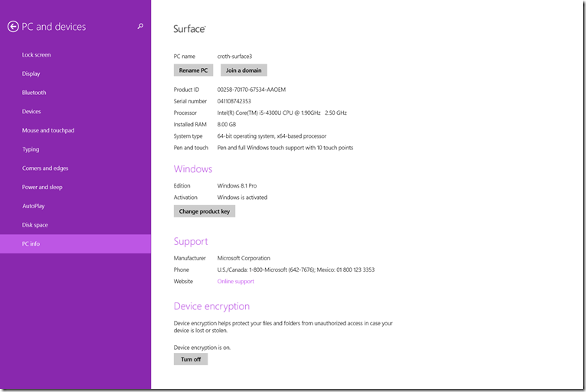The height and width of the screenshot is (392, 586).
Task: Click the Windows section heading
Action: tap(193, 169)
